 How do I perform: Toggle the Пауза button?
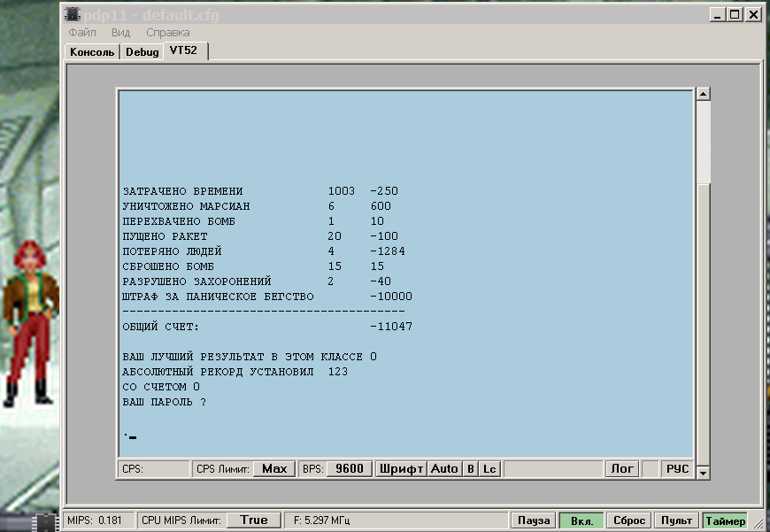click(534, 520)
